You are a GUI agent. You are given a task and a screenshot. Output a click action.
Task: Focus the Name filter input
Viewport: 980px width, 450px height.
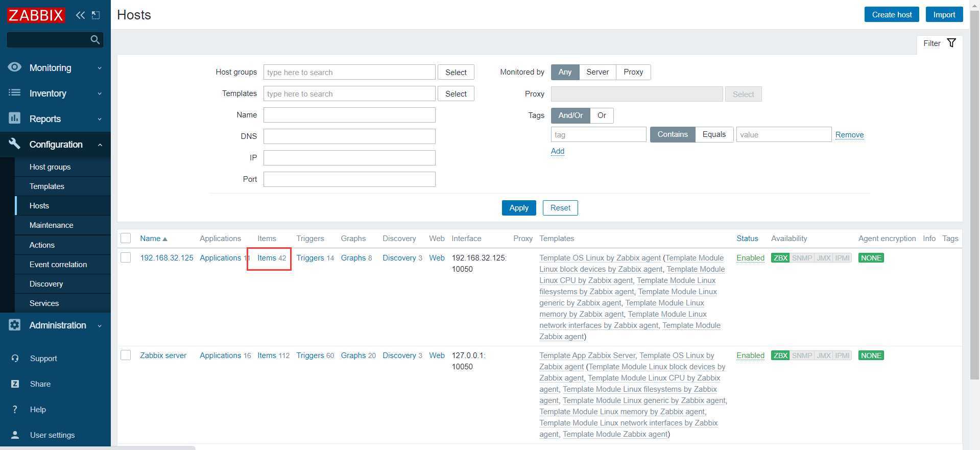[349, 115]
